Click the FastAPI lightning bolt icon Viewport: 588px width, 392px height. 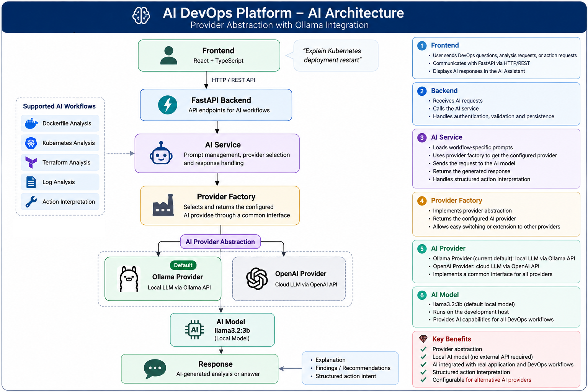tap(168, 105)
